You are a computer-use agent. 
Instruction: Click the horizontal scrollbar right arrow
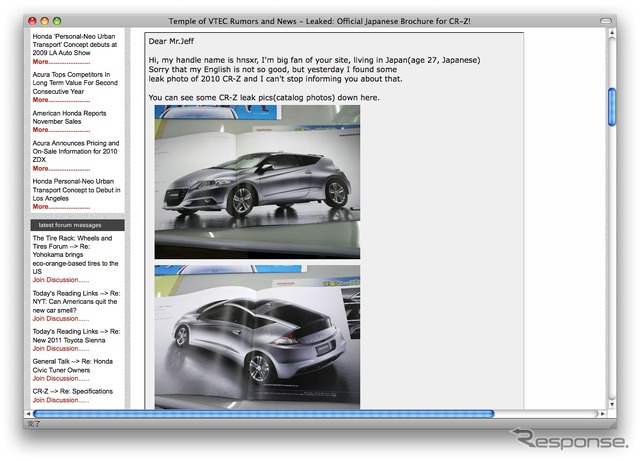pyautogui.click(x=602, y=414)
